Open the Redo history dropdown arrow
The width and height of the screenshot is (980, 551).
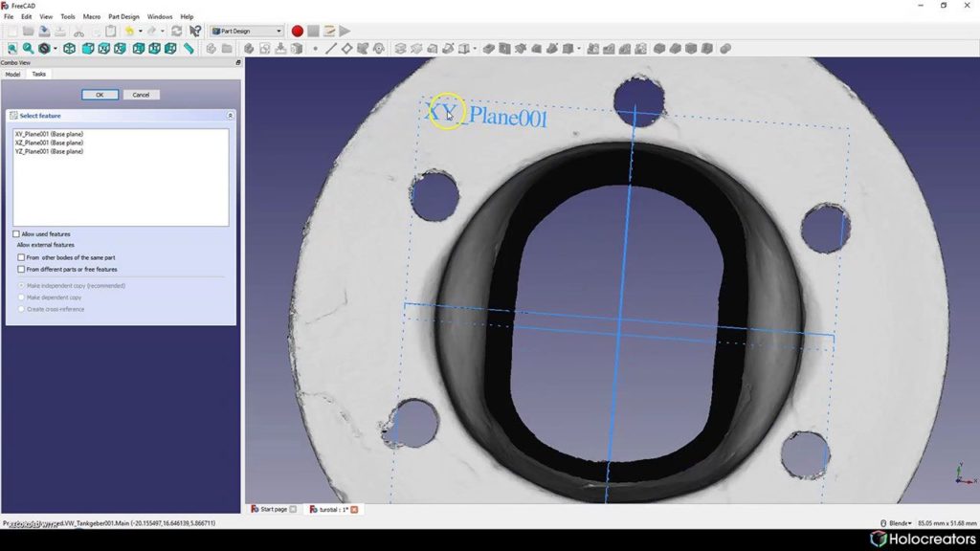click(x=163, y=32)
